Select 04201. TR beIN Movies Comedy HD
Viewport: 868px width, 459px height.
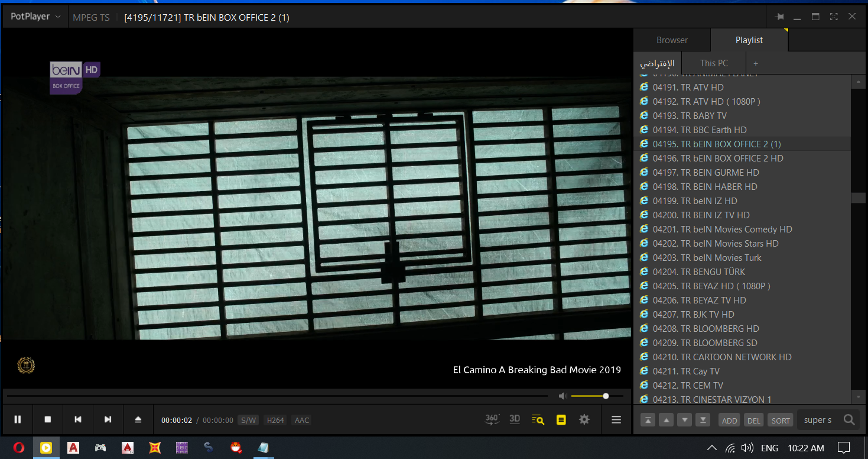[x=742, y=229]
